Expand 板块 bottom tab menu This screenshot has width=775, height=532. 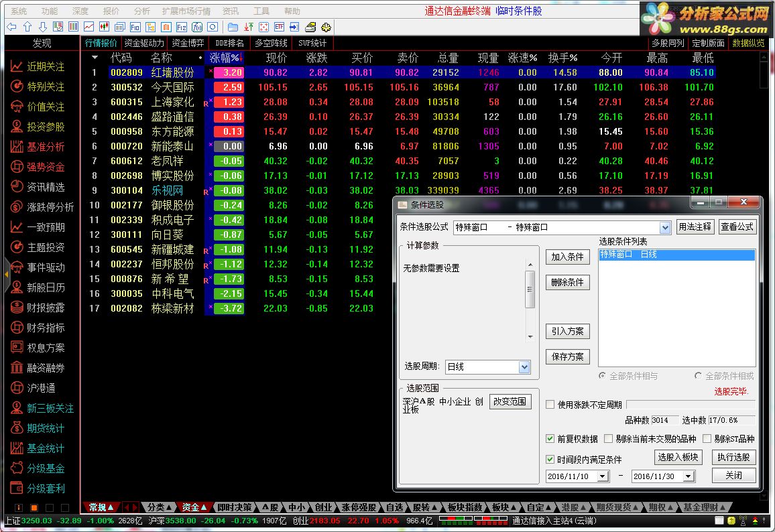coord(504,507)
